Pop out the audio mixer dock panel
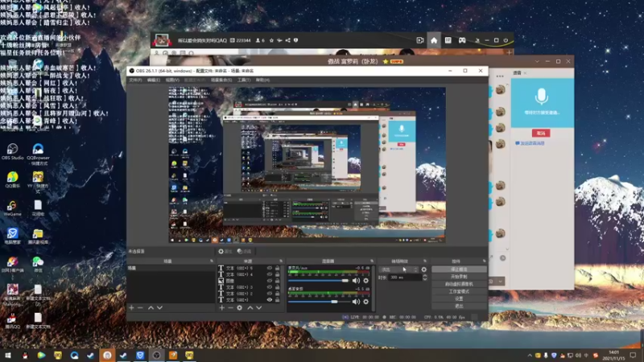Image resolution: width=644 pixels, height=362 pixels. (372, 261)
